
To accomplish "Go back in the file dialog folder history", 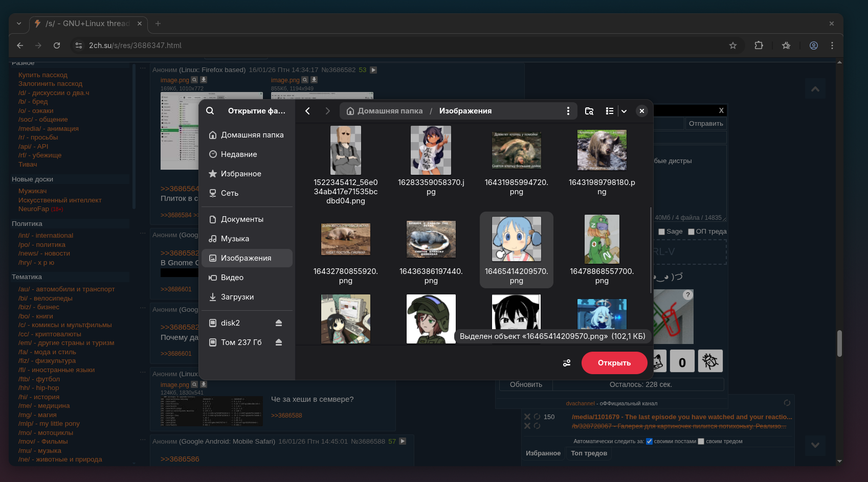I will pyautogui.click(x=308, y=111).
